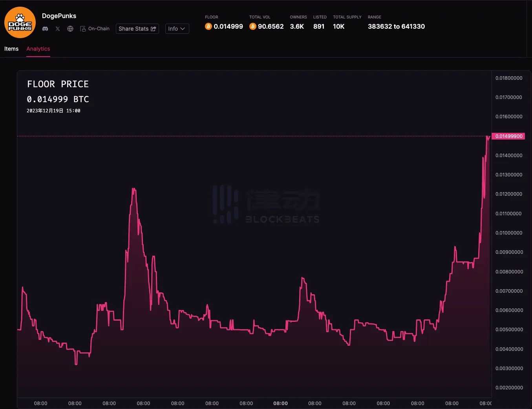This screenshot has height=409, width=532.
Task: Open the X (Twitter) profile icon
Action: [x=58, y=29]
